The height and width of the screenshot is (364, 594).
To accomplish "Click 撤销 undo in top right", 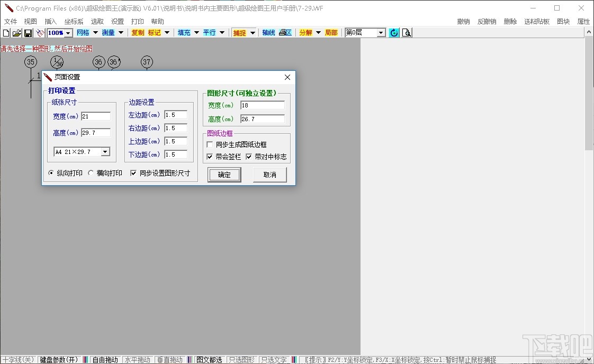I will coord(463,22).
